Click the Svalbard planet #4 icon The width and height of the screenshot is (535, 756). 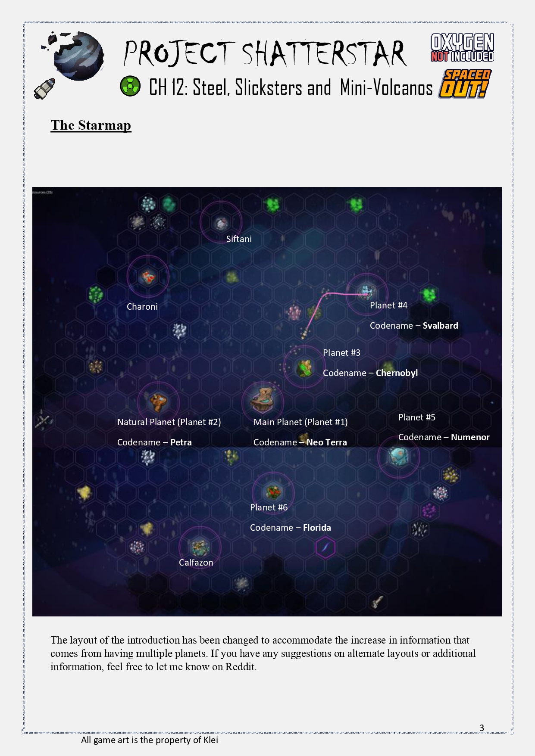pyautogui.click(x=366, y=292)
